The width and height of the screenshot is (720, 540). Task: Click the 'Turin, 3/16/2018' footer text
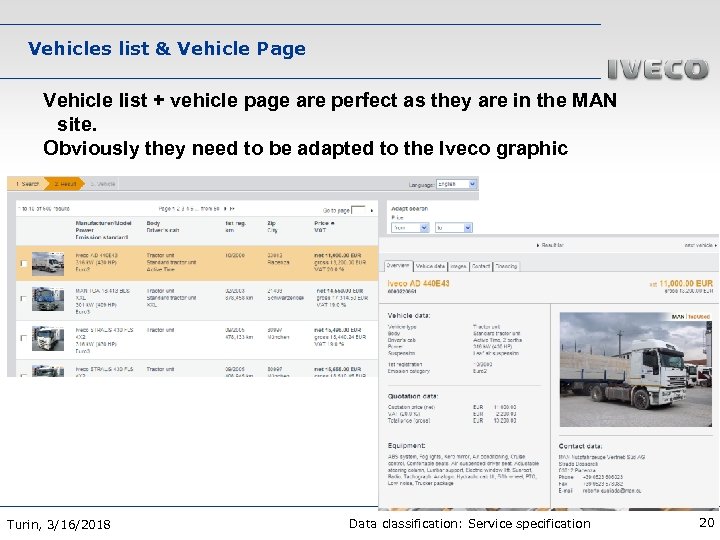[59, 524]
